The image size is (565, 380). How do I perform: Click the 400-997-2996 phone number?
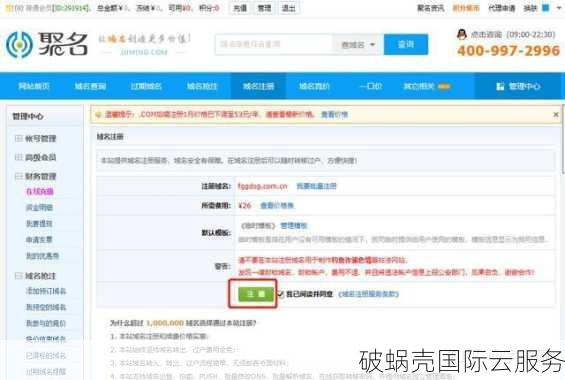(x=508, y=50)
